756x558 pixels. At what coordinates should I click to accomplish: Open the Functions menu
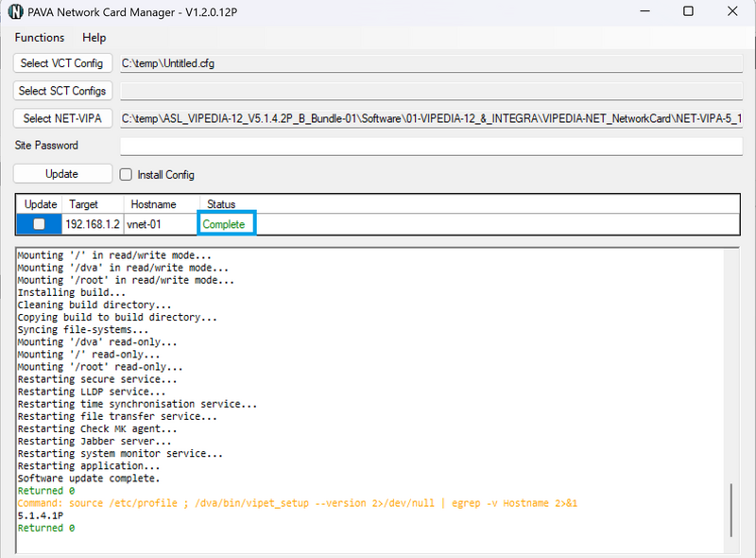click(40, 38)
